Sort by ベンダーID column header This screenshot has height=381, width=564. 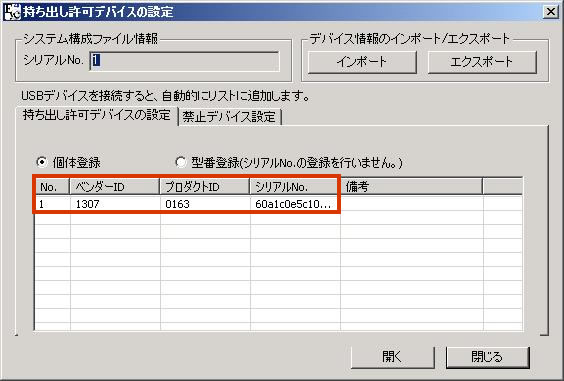pyautogui.click(x=114, y=187)
